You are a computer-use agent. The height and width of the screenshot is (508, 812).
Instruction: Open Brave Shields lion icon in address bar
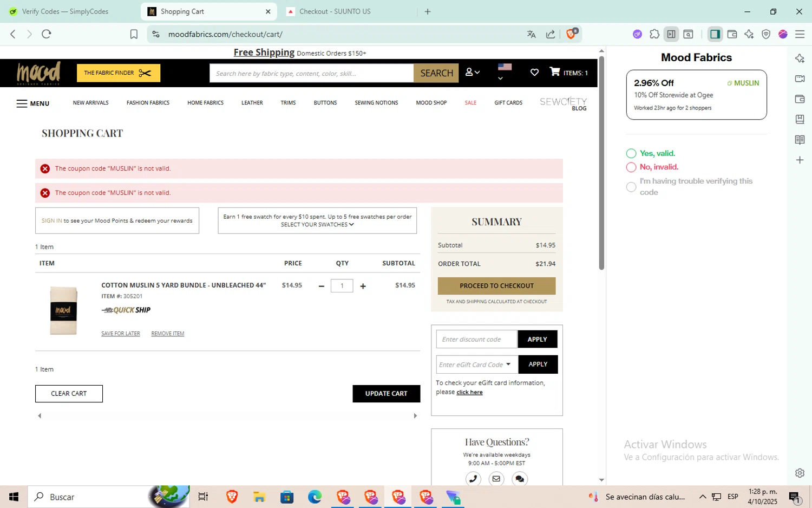point(571,34)
